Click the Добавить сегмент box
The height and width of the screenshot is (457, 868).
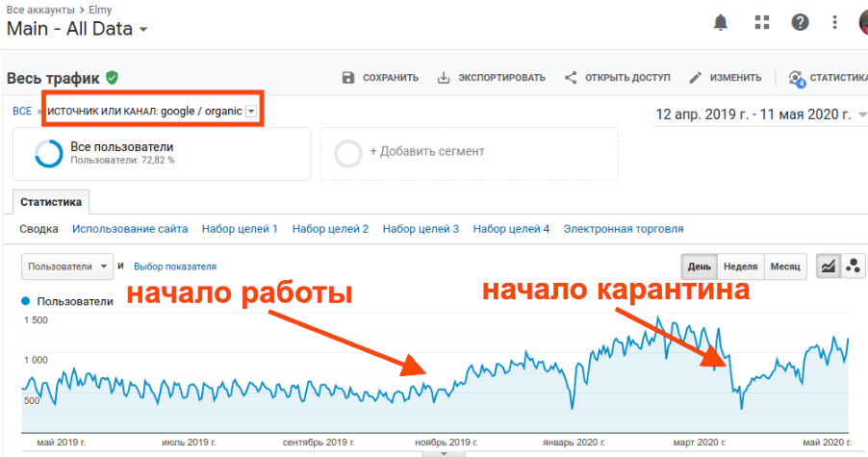click(469, 152)
